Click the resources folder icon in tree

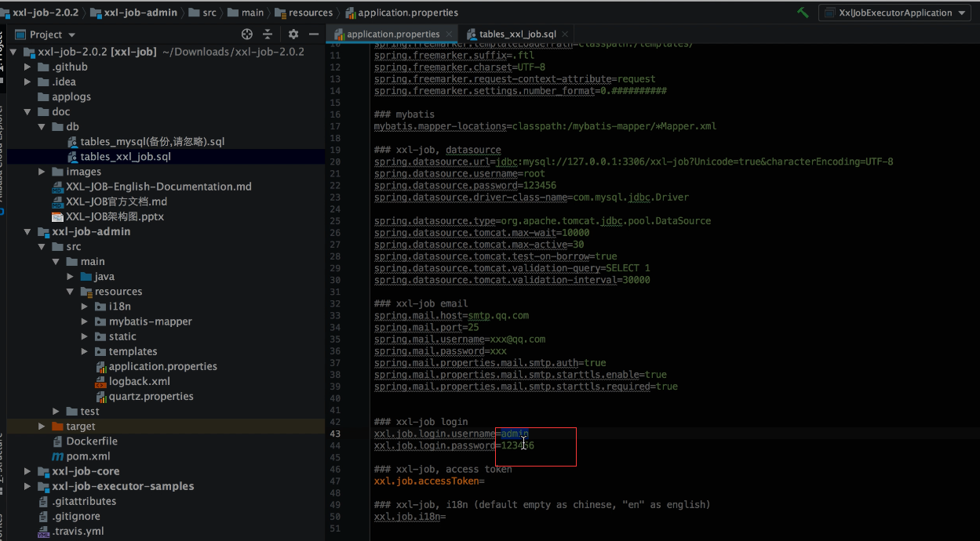86,291
